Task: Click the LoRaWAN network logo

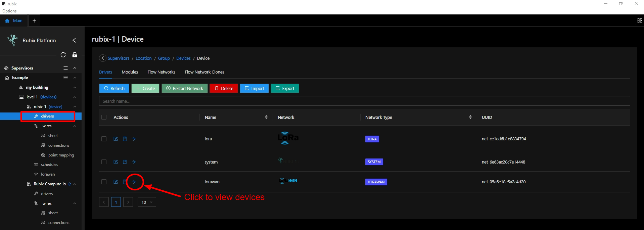Action: click(x=288, y=181)
